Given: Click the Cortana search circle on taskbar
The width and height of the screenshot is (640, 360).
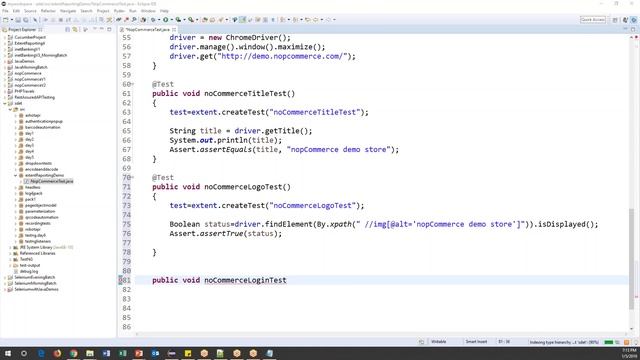Looking at the screenshot, I should tap(24, 353).
